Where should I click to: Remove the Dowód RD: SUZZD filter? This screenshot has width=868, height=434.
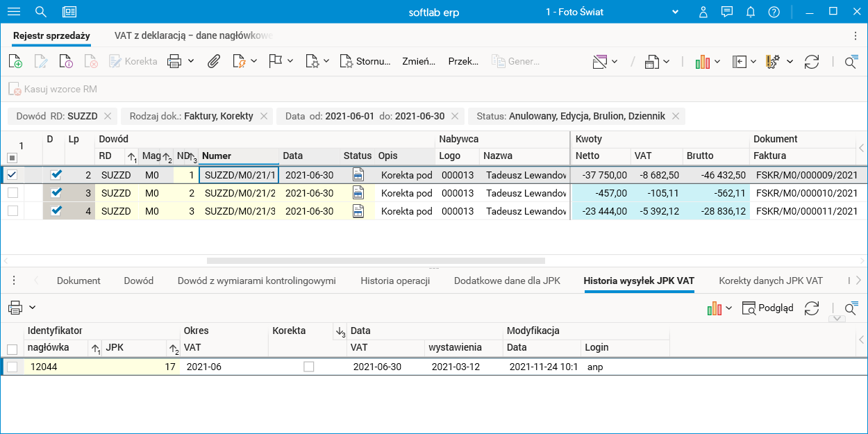(x=108, y=116)
